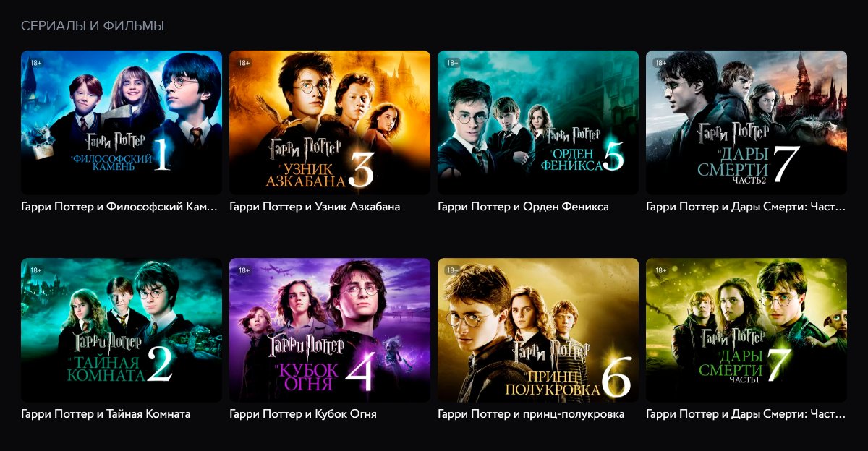Viewport: 868px width, 451px height.
Task: Click the 18+ badge on Философский Камень poster
Action: tap(35, 63)
